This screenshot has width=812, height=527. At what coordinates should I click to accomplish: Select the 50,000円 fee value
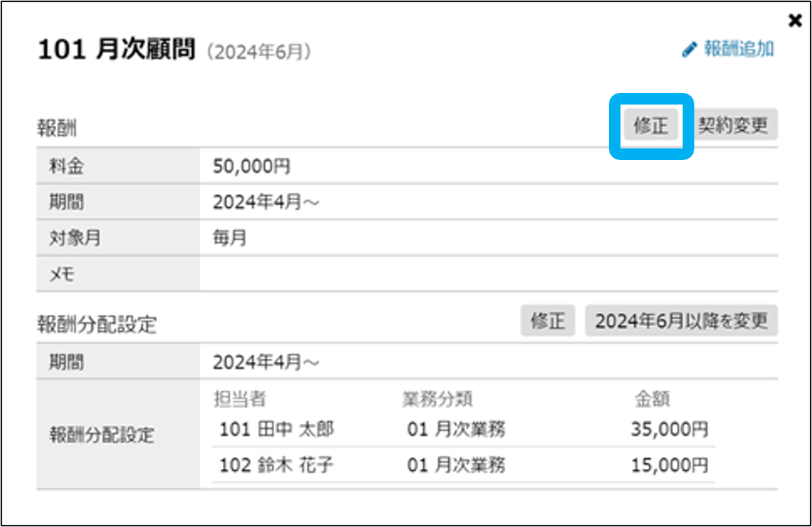(x=251, y=166)
